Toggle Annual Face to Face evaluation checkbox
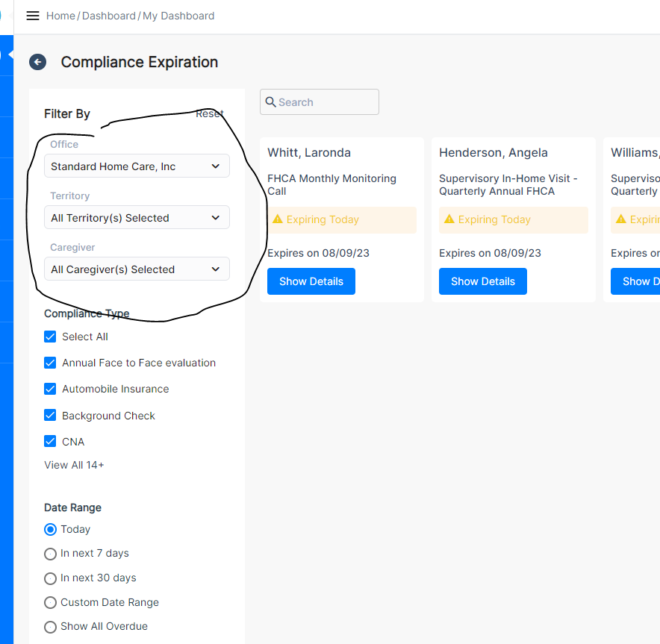Screen dimensions: 660x644 click(50, 363)
